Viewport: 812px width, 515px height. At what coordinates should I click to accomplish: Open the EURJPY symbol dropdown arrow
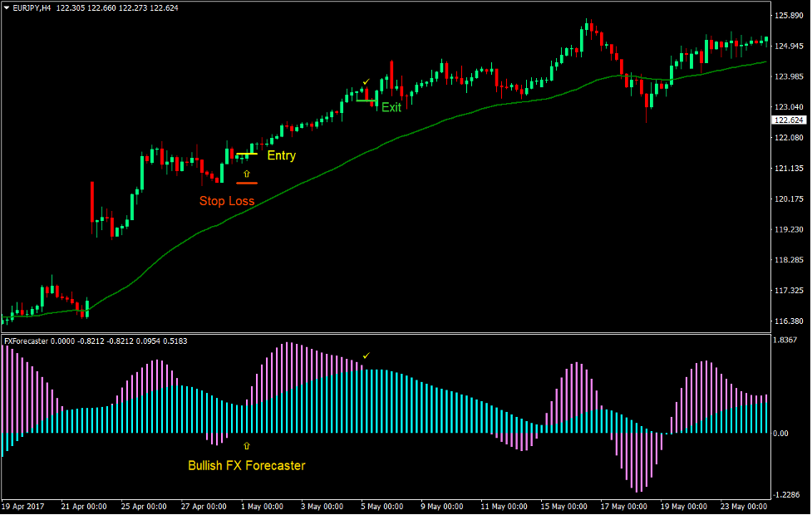[x=7, y=8]
